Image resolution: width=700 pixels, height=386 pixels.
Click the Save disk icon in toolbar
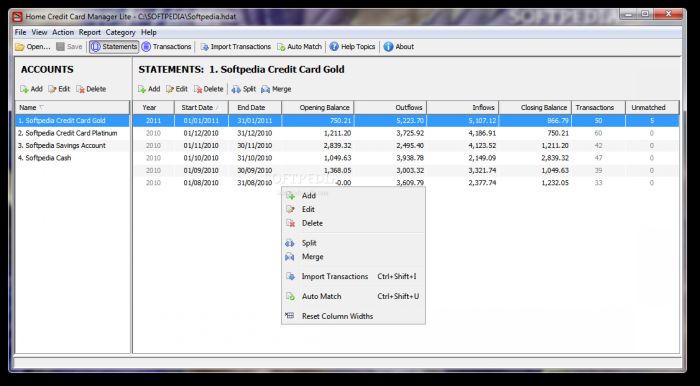click(x=60, y=47)
